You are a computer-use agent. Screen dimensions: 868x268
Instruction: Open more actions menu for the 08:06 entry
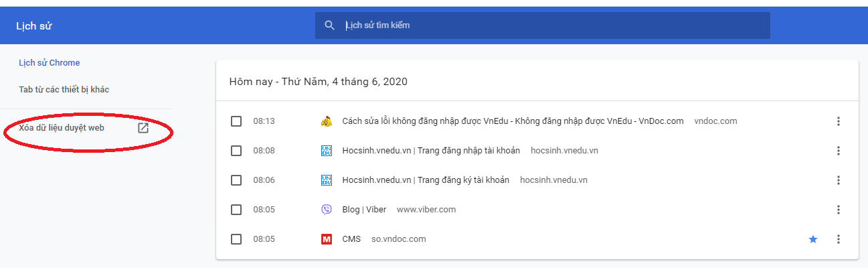click(x=838, y=180)
